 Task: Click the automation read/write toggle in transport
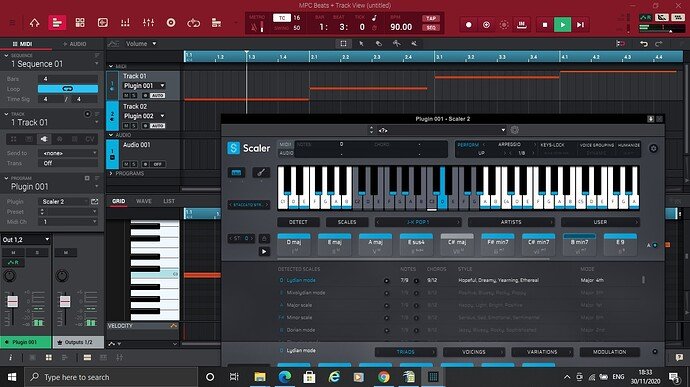pyautogui.click(x=646, y=18)
